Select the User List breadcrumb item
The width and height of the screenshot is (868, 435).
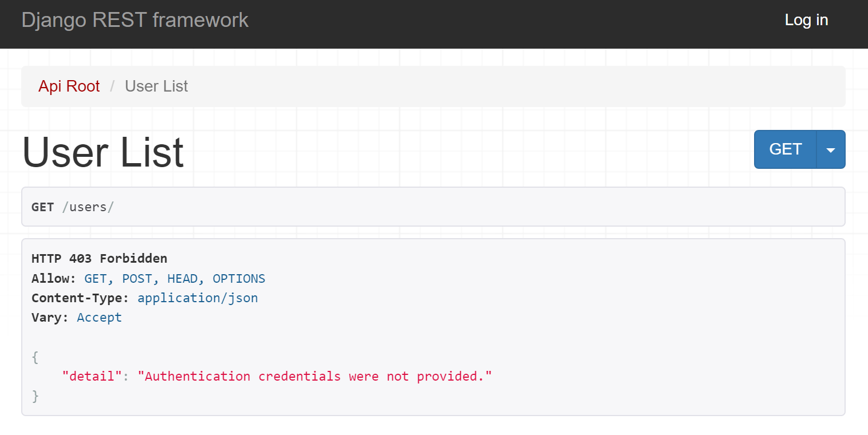coord(156,86)
